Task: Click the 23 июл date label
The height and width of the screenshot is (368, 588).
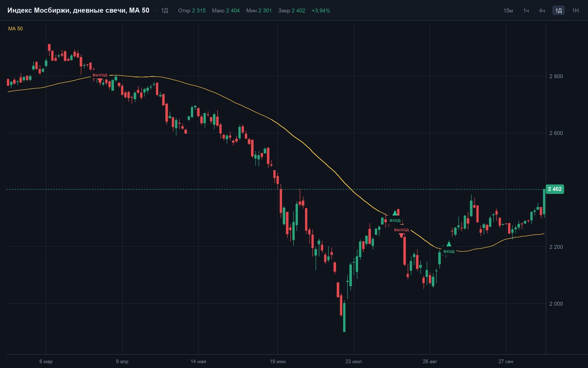Action: 354,362
